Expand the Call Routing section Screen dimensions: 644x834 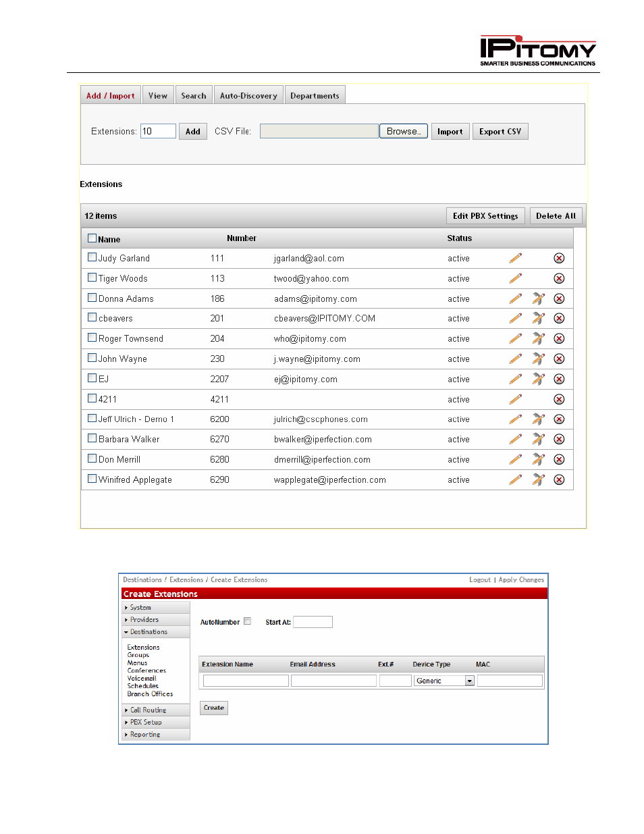(x=156, y=710)
